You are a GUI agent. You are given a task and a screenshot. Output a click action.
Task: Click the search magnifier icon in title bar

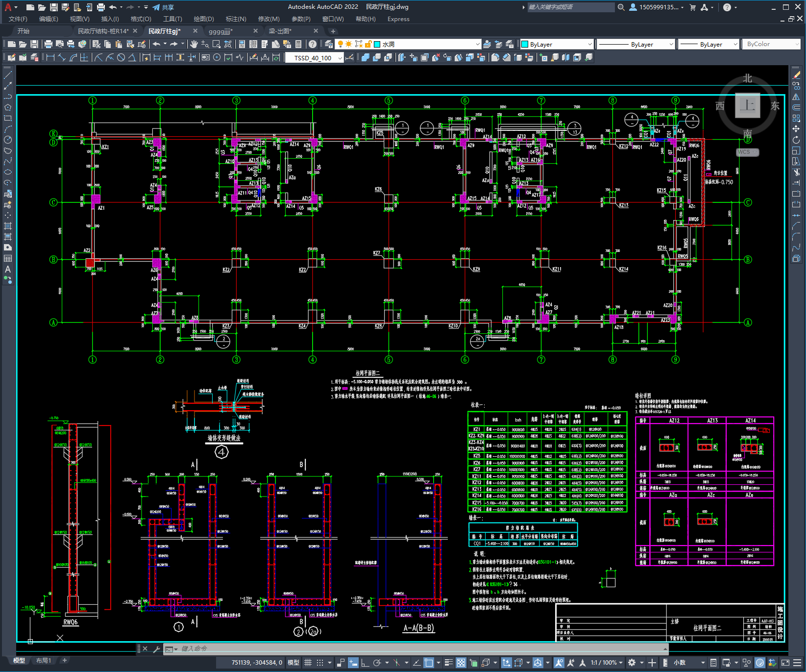point(621,7)
